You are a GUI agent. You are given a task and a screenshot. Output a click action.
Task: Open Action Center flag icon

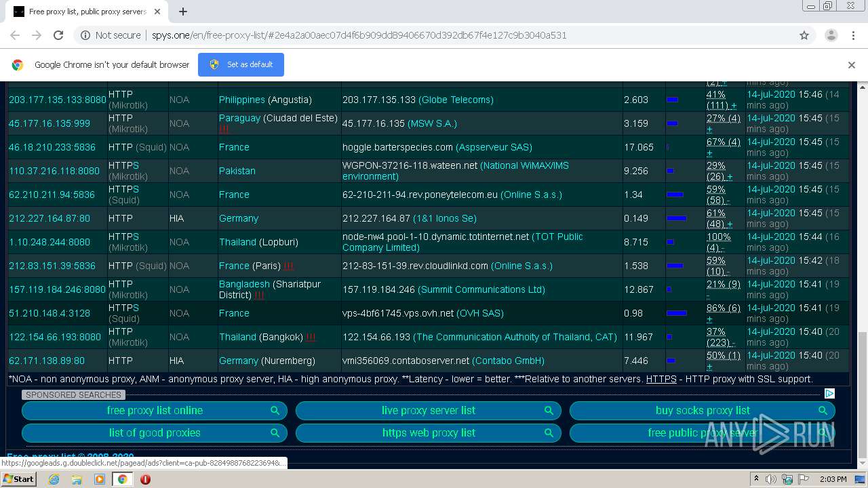pyautogui.click(x=804, y=479)
